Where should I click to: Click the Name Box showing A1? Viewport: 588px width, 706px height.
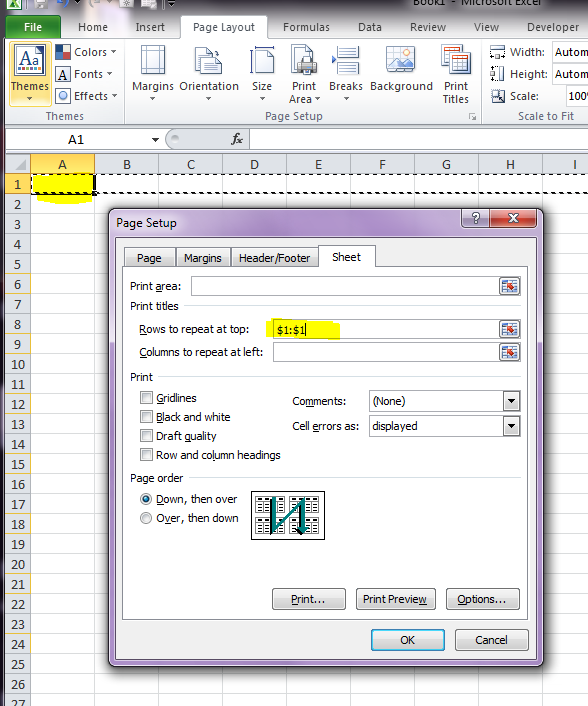click(x=77, y=140)
